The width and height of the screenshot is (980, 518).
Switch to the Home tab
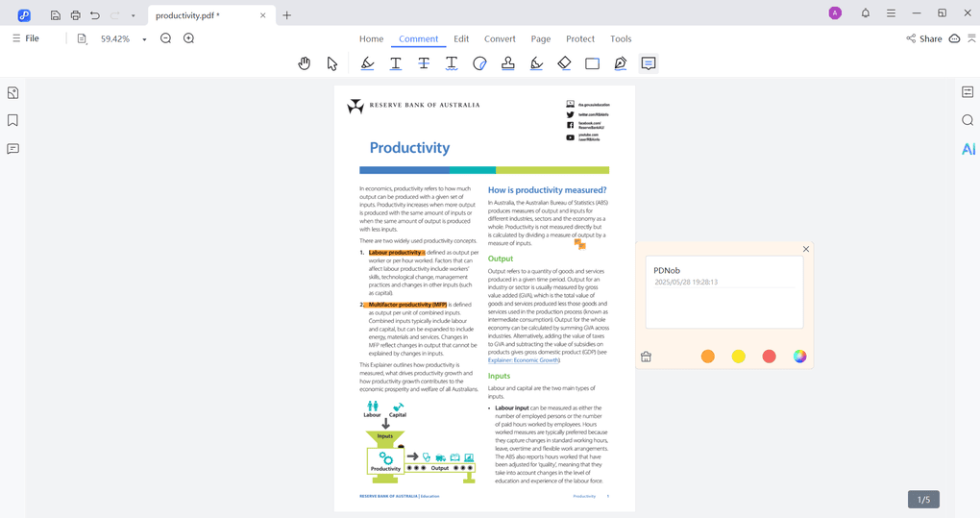[x=371, y=38]
